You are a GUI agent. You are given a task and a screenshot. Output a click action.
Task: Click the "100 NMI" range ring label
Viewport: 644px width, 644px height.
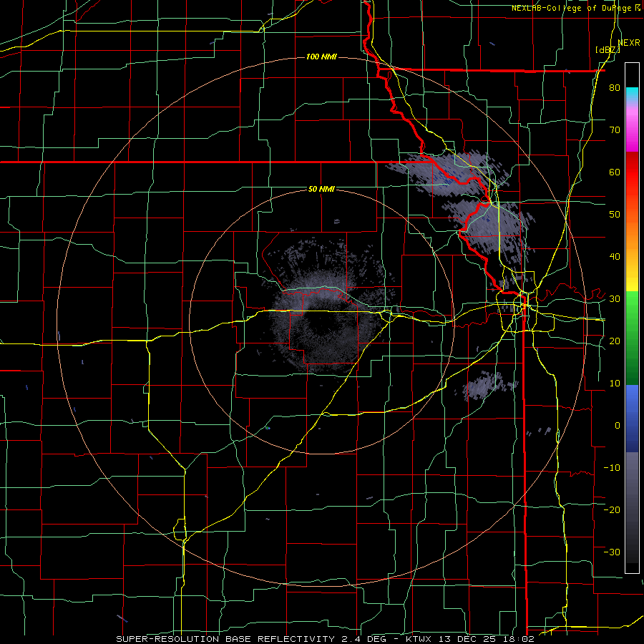(x=321, y=57)
